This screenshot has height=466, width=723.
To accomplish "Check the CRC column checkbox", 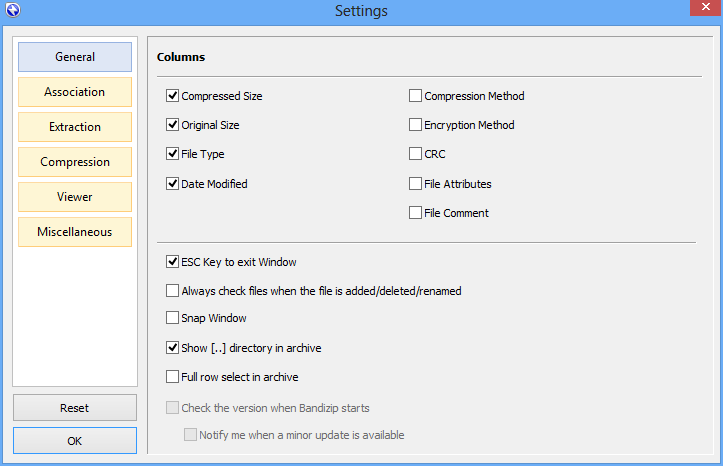I will point(416,155).
